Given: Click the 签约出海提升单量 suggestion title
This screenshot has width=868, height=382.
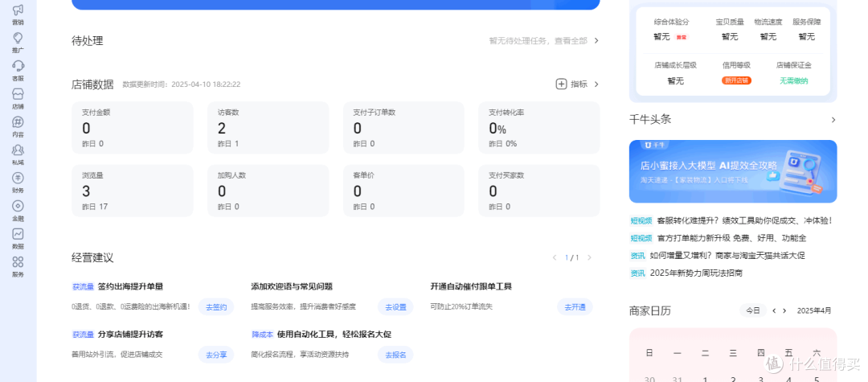Looking at the screenshot, I should tap(131, 287).
